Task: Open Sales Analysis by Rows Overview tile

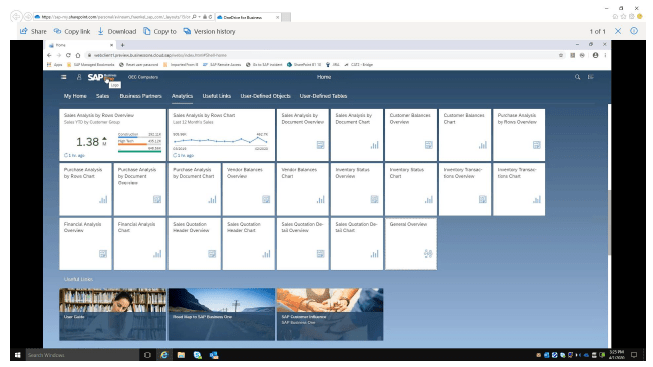Action: [x=112, y=135]
